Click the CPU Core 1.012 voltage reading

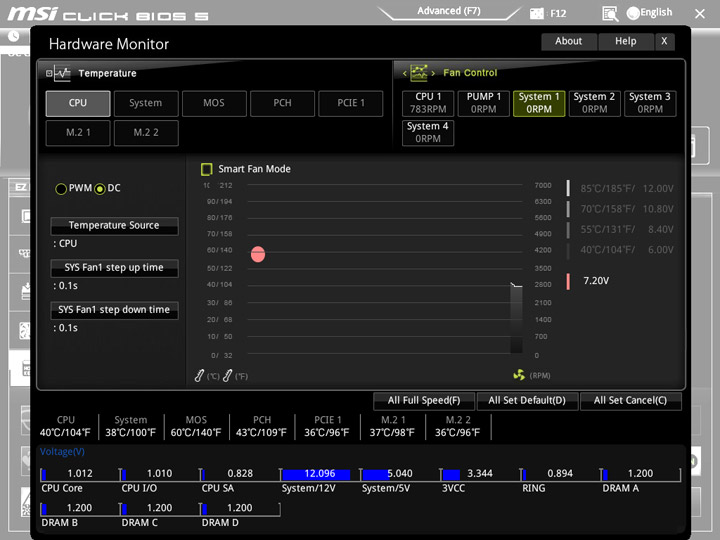(79, 474)
